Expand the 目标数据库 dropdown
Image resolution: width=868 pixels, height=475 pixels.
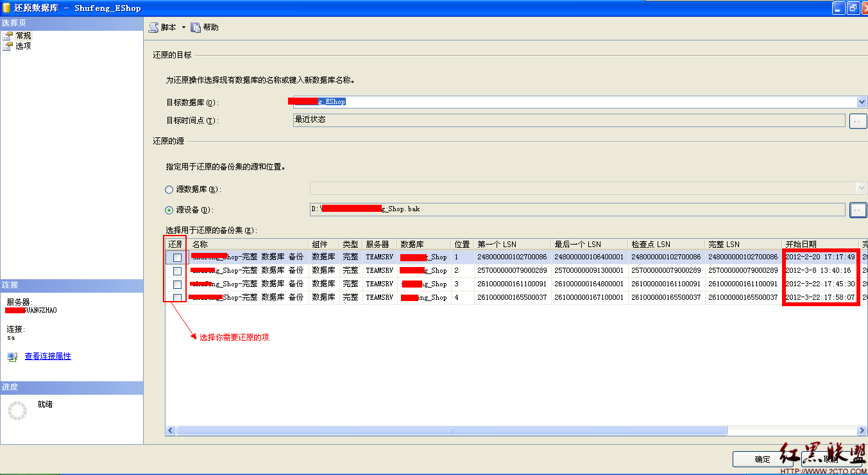click(862, 102)
